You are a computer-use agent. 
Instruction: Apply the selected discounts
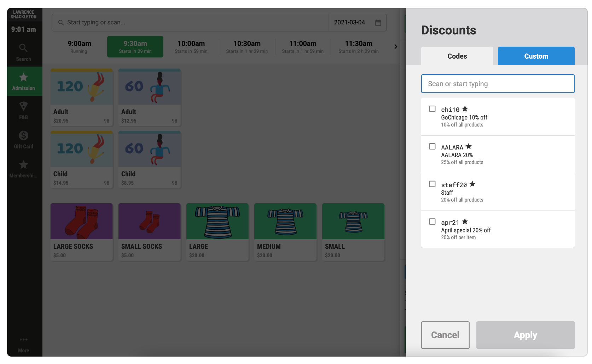click(525, 335)
